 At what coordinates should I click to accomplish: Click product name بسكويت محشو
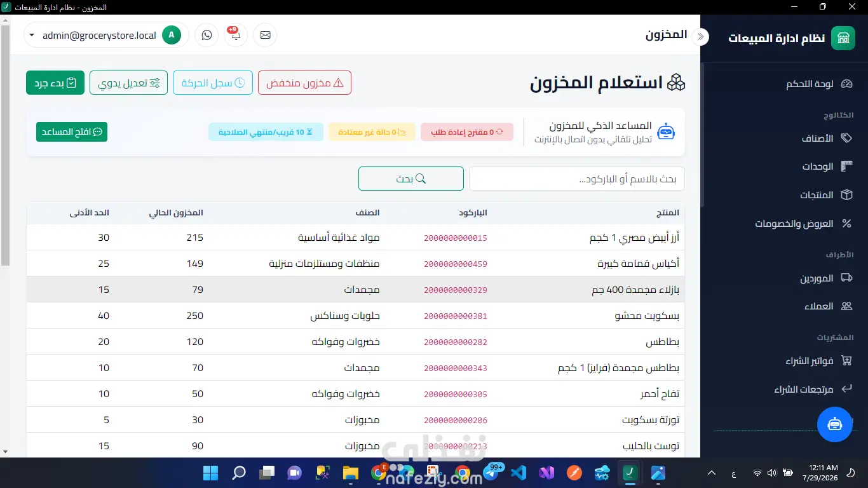tap(647, 316)
